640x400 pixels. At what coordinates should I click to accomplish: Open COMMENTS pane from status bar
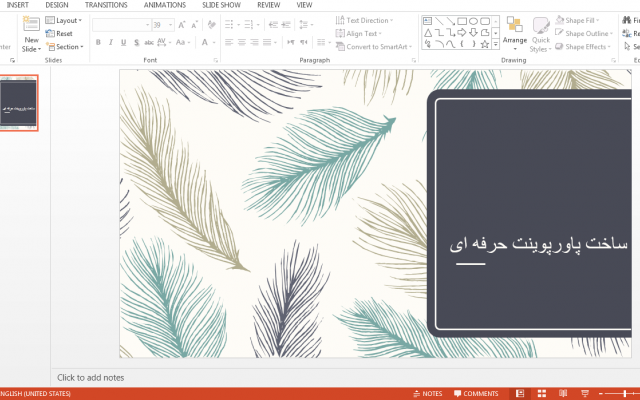click(476, 393)
